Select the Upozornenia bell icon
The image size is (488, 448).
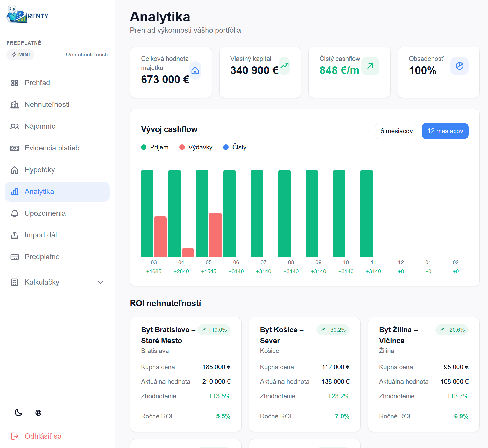click(x=15, y=213)
